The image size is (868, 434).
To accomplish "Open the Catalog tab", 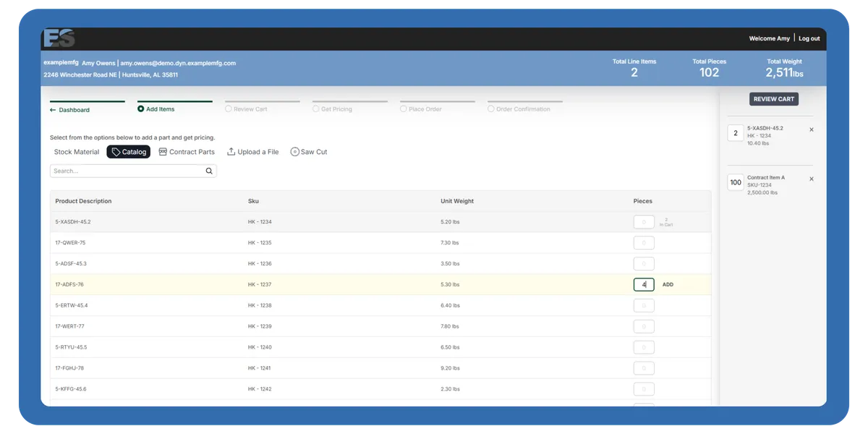I will click(x=129, y=152).
